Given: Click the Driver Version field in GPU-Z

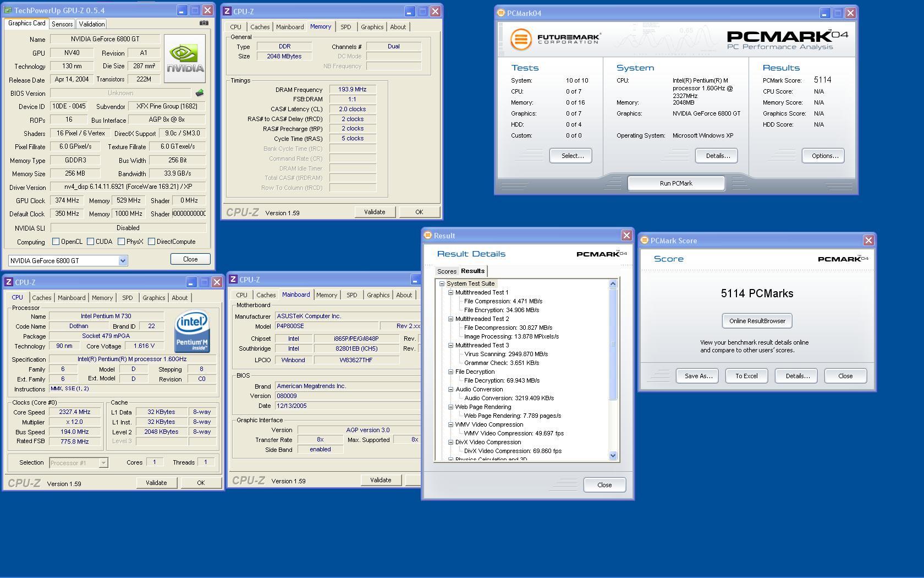Looking at the screenshot, I should point(128,187).
